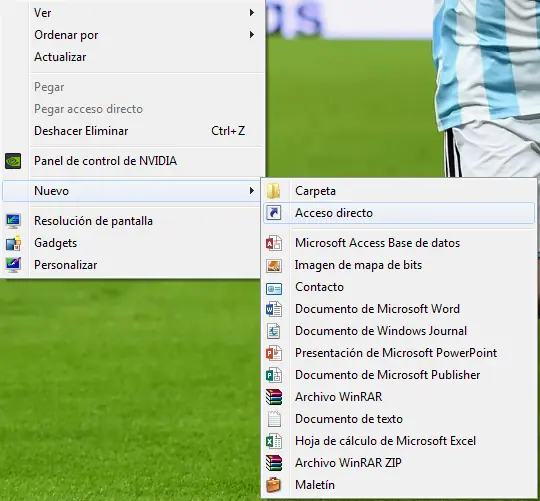Create a Presentación de Microsoft PowerPoint
This screenshot has height=501, width=540.
click(399, 353)
